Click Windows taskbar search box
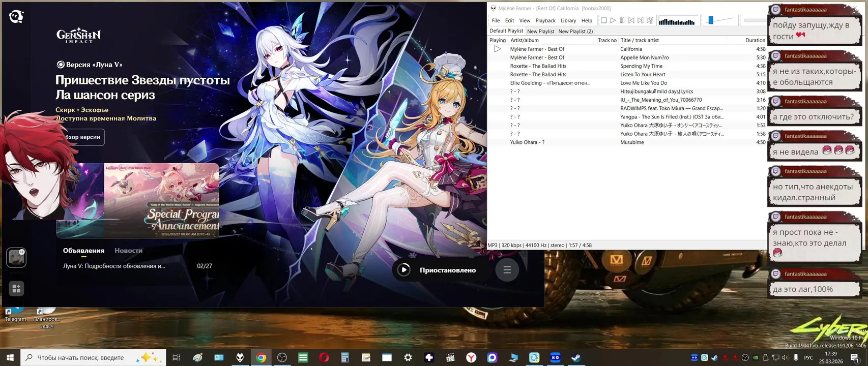 click(x=94, y=357)
